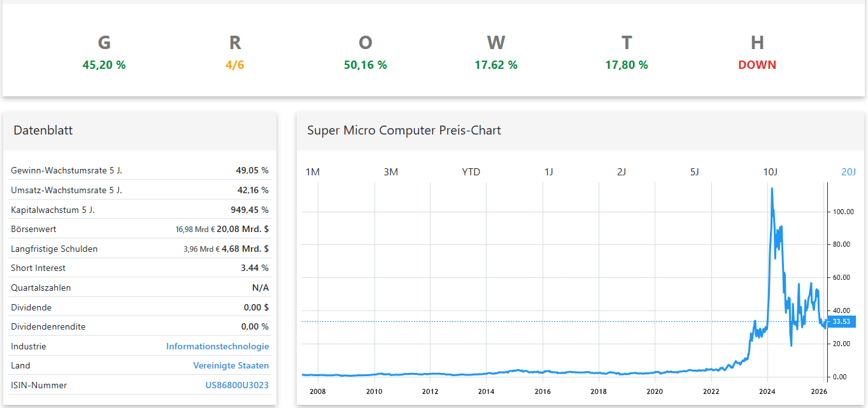The height and width of the screenshot is (408, 868).
Task: Select the 2J chart period
Action: click(622, 171)
